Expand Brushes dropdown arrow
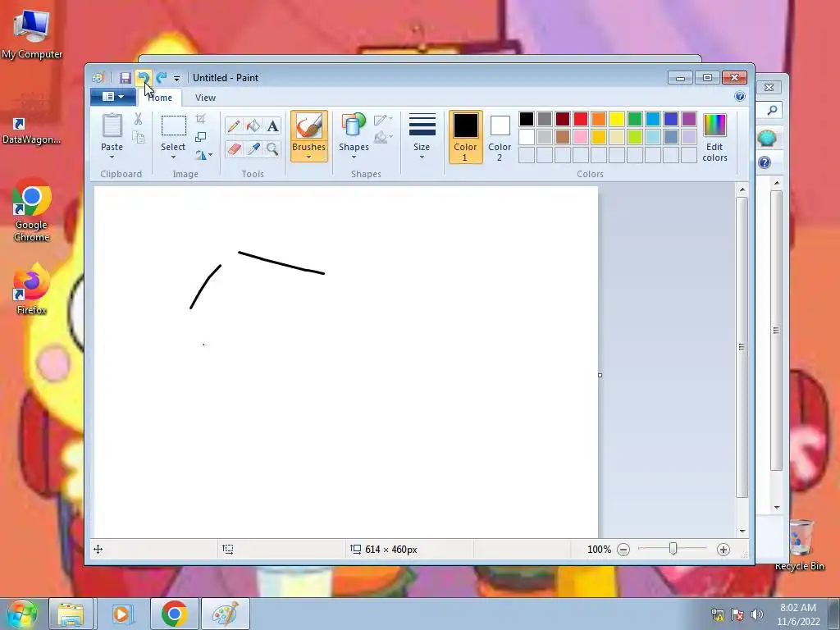The width and height of the screenshot is (840, 630). (309, 157)
